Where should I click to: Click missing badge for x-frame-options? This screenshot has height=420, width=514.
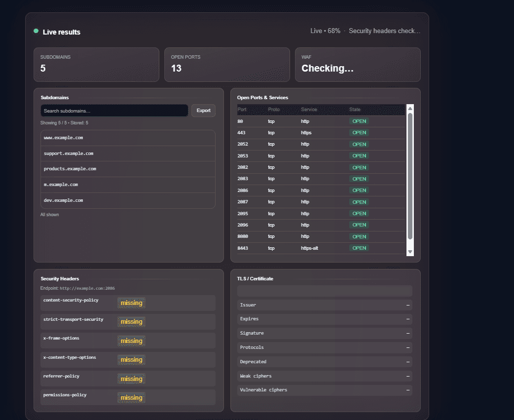point(131,341)
